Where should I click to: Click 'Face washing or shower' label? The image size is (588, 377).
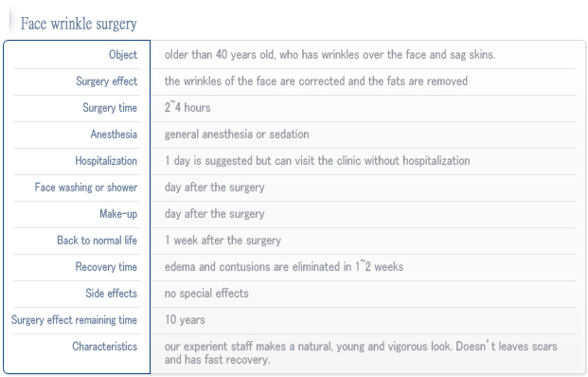[x=86, y=188]
